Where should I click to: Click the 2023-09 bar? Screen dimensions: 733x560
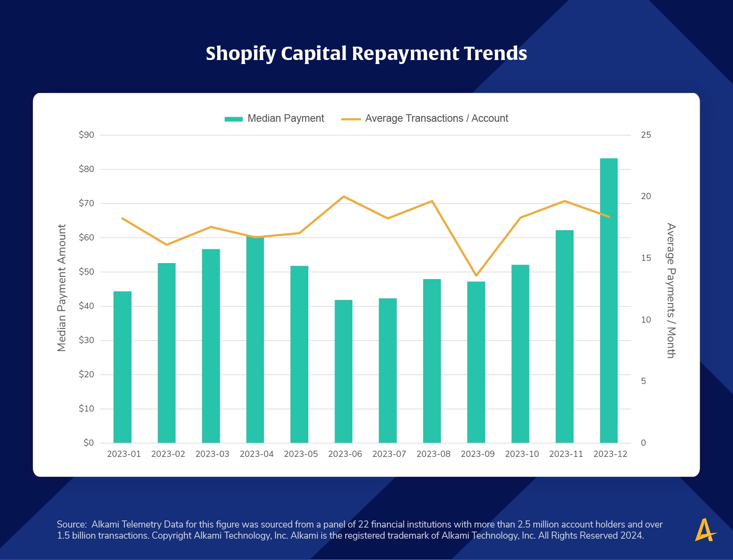(476, 362)
